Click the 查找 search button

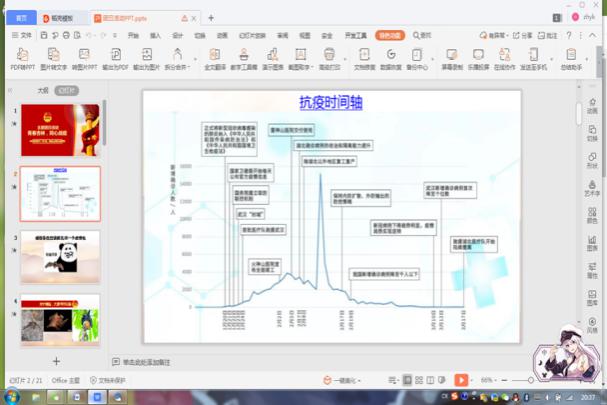point(422,35)
